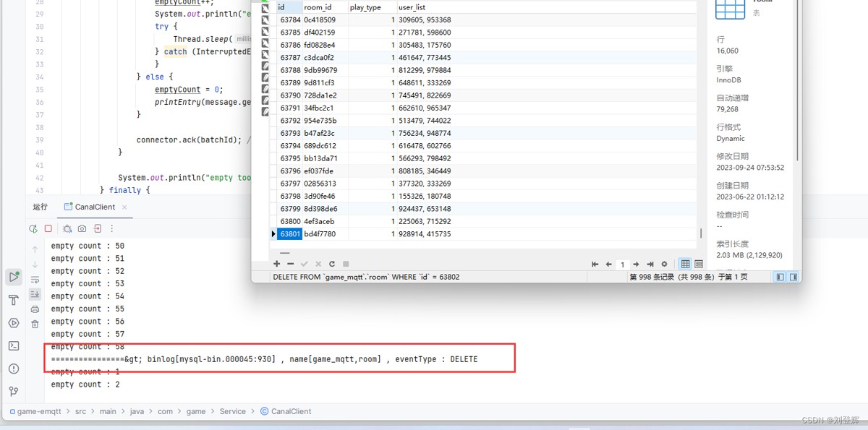Click the camera thread dump icon
Screen dimensions: 868x430
tap(82, 228)
